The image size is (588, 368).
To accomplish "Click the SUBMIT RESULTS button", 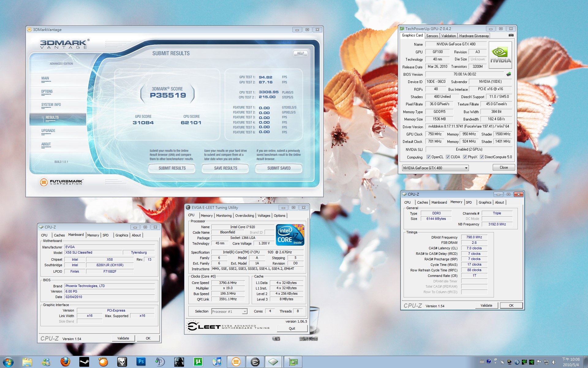I will coord(172,168).
